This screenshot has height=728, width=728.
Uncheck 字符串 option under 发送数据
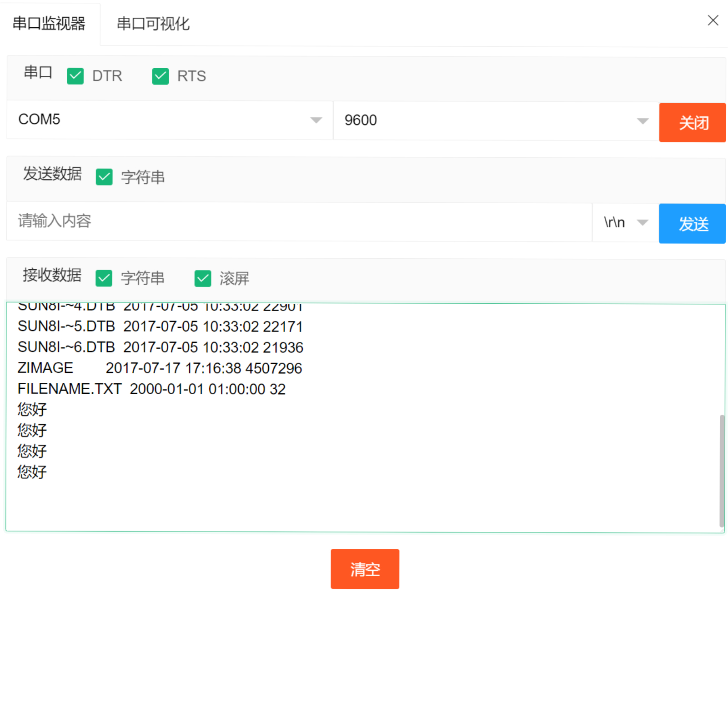tap(104, 177)
